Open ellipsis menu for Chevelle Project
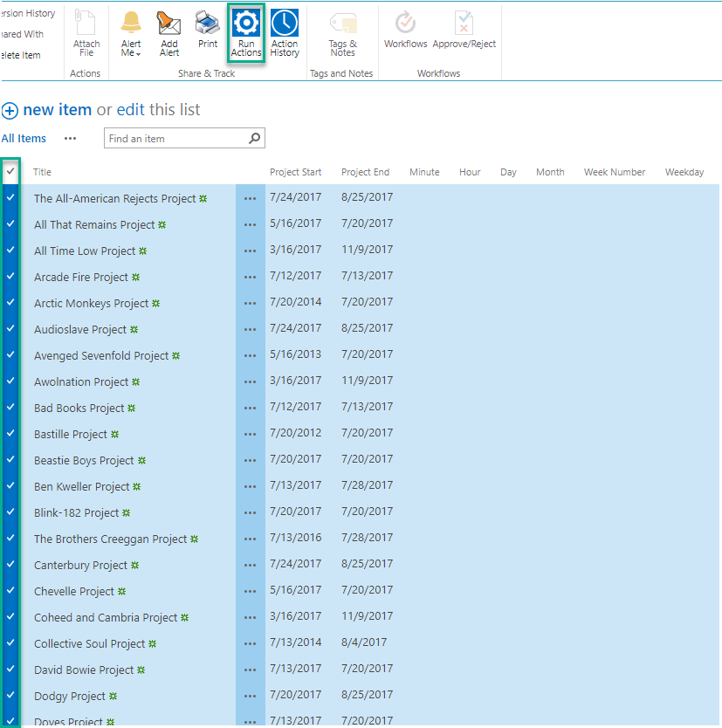 coord(251,592)
